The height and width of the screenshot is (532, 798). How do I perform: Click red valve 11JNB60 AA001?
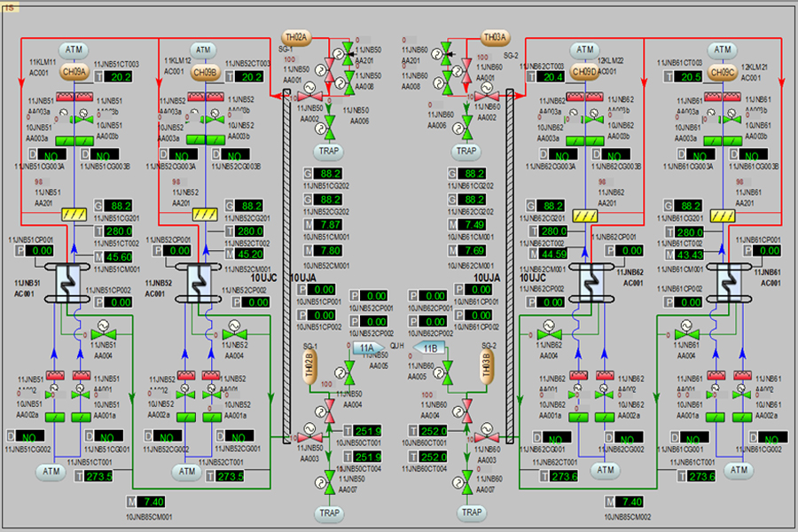[x=466, y=70]
